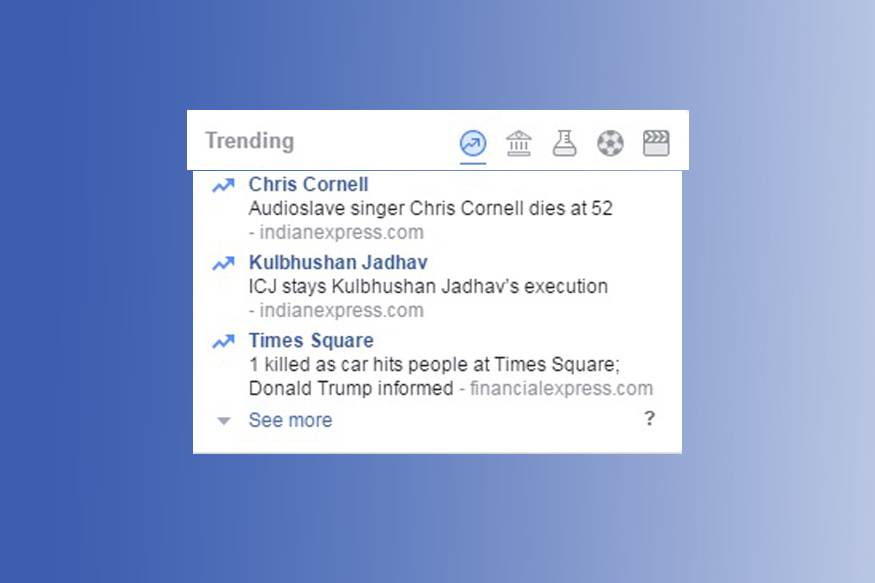
Task: Click indianexpress.com source under Chris Cornell
Action: (x=340, y=232)
